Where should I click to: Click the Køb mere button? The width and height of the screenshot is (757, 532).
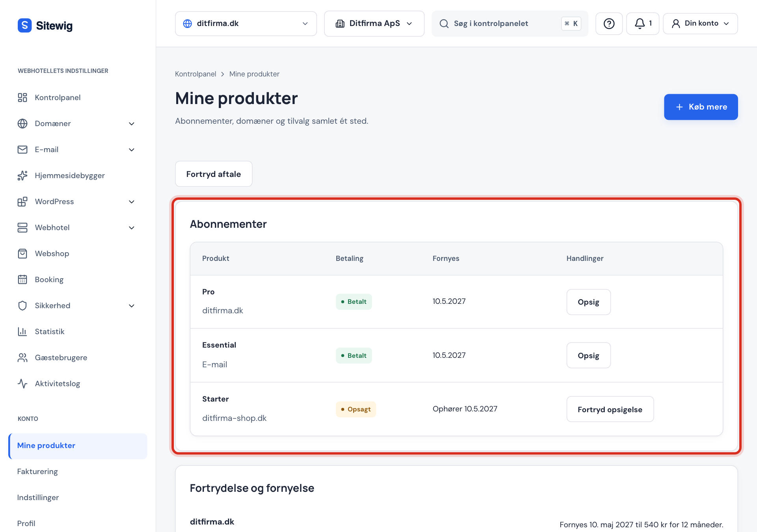(701, 107)
